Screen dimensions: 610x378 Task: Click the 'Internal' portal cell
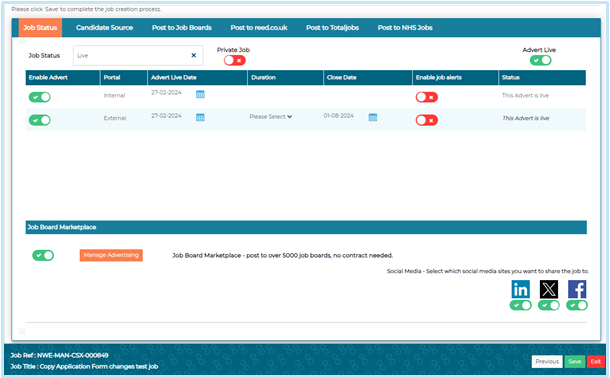pyautogui.click(x=114, y=95)
